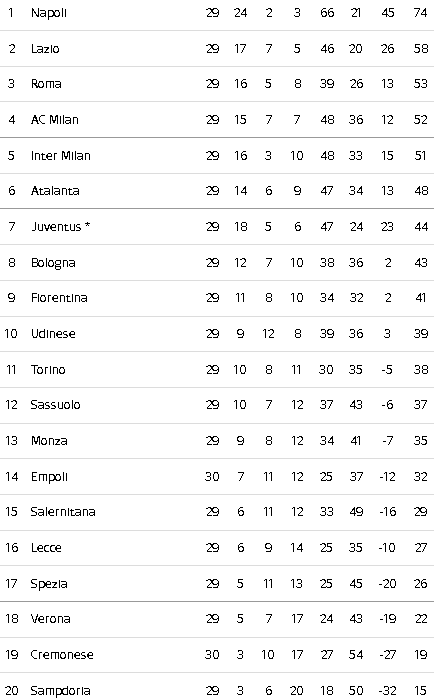Select Verona in the relegation zone
Viewport: 434px width, 700px height.
[50, 618]
